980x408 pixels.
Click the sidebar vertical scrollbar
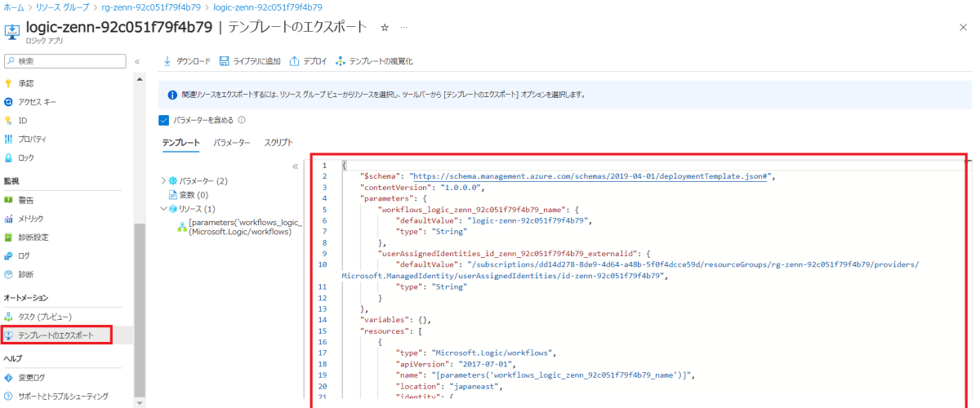tap(140, 310)
